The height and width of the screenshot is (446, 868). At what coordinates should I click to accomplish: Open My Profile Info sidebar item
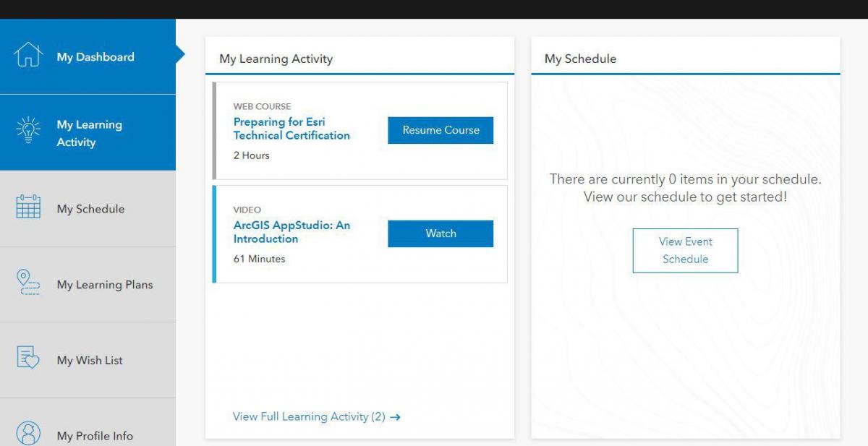pyautogui.click(x=88, y=422)
